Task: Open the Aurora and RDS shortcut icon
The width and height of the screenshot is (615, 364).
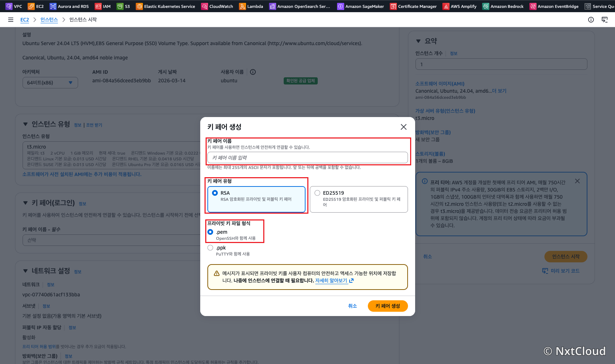Action: point(53,6)
